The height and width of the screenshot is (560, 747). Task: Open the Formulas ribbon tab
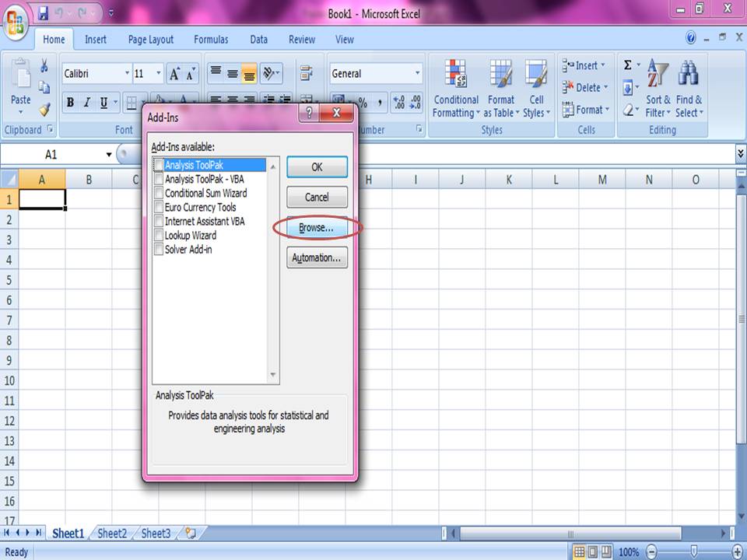click(x=211, y=40)
